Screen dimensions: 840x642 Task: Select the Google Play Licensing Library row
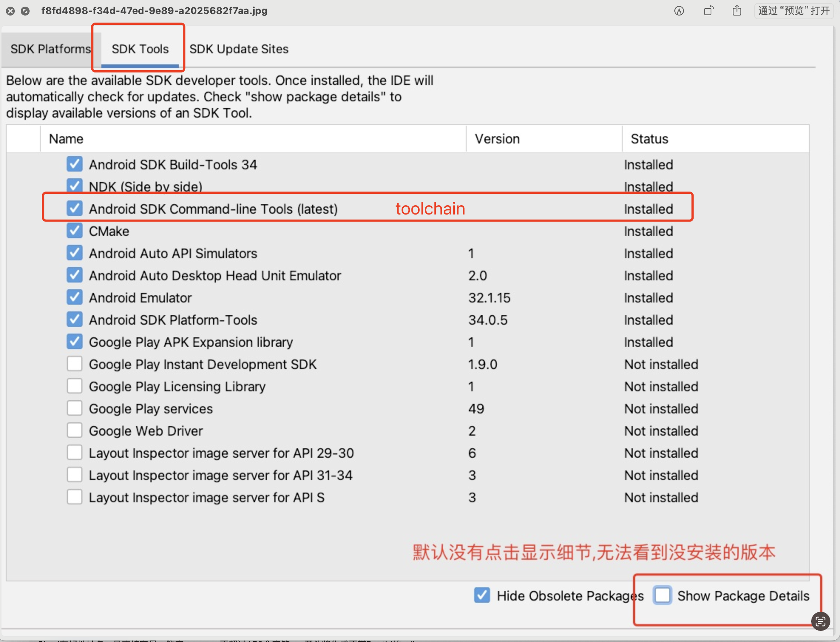(177, 386)
